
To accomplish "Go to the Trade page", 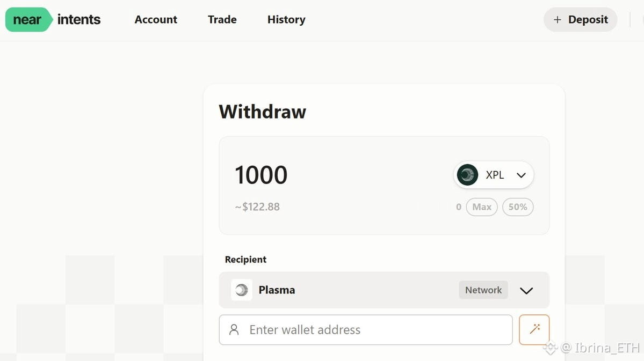I will [x=222, y=20].
